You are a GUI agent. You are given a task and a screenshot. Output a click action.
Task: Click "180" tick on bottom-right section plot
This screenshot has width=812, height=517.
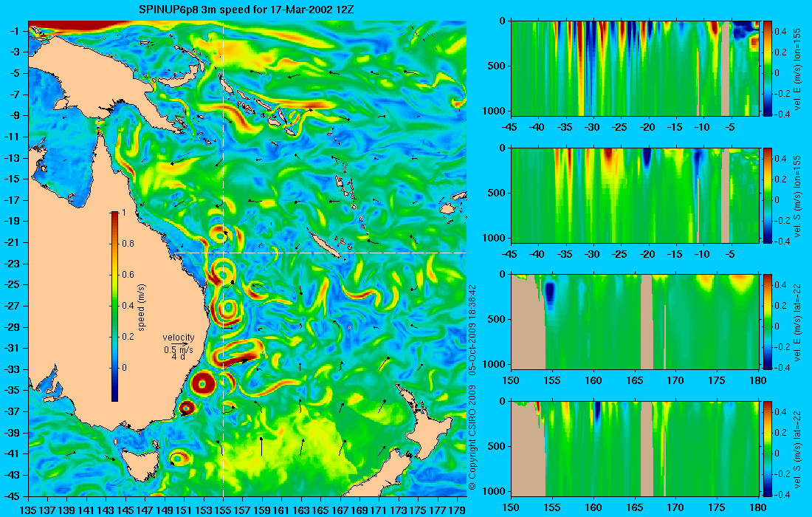(758, 507)
